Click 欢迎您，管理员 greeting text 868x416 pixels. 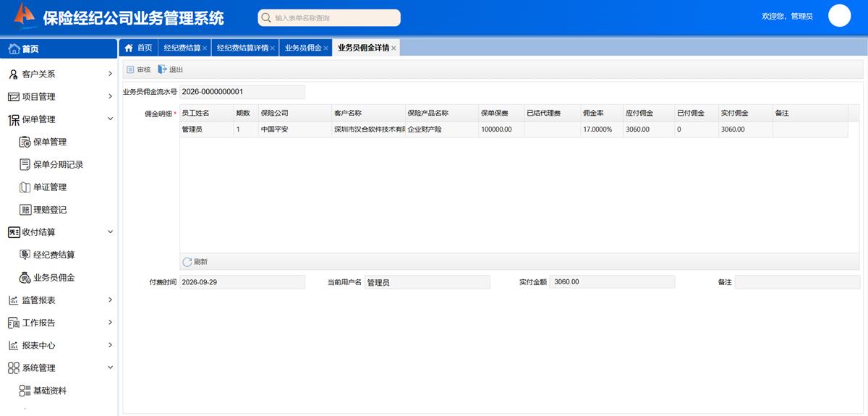click(x=787, y=16)
